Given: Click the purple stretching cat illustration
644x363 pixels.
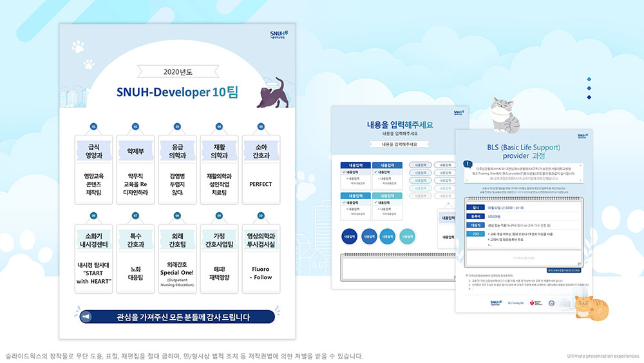Looking at the screenshot, I should 271,93.
